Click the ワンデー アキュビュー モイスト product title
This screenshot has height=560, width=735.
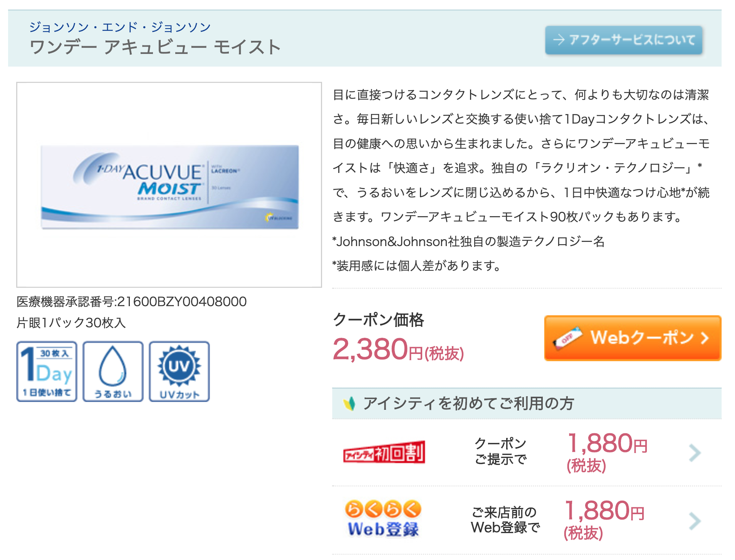pyautogui.click(x=155, y=47)
